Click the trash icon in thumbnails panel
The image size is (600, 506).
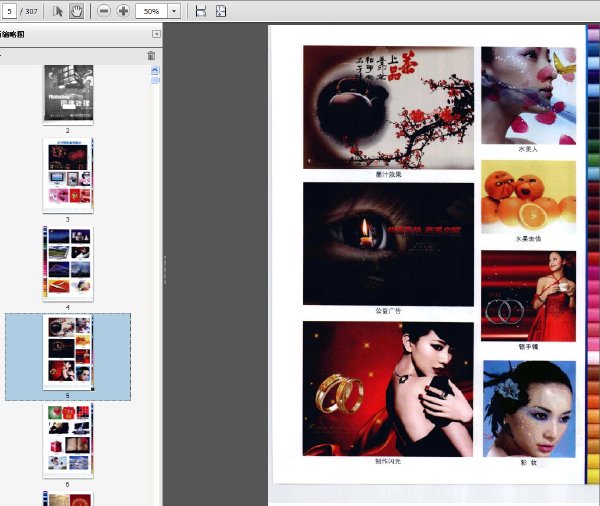[151, 55]
